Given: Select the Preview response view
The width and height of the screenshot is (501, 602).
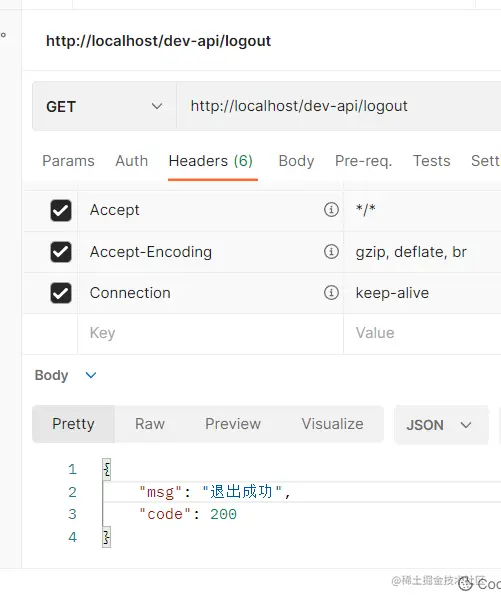Looking at the screenshot, I should (x=233, y=424).
